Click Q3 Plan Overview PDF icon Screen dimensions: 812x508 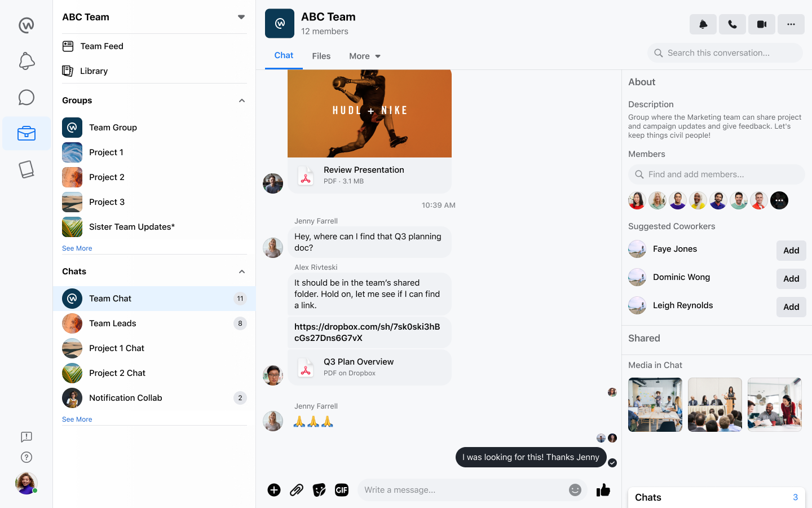pyautogui.click(x=306, y=367)
